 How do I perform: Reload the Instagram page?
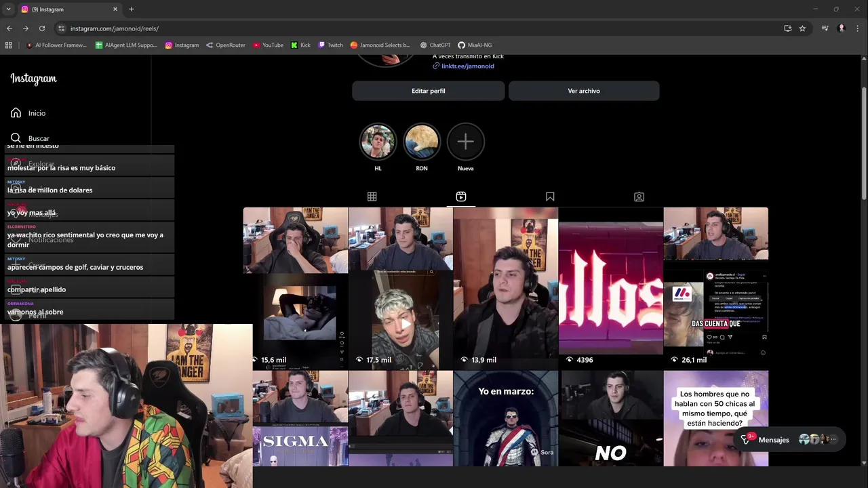pyautogui.click(x=42, y=28)
